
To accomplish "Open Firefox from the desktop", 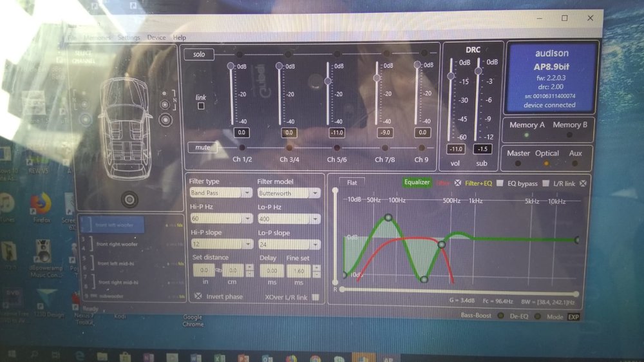I will (x=41, y=207).
